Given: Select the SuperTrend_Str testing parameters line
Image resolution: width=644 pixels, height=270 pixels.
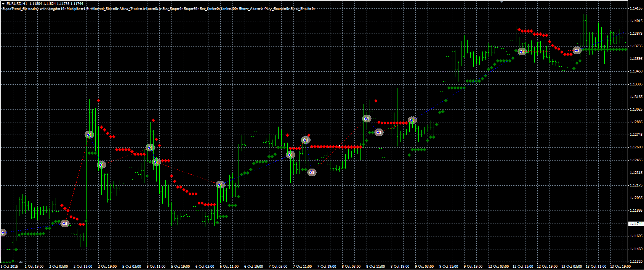Looking at the screenshot, I should 158,8.
